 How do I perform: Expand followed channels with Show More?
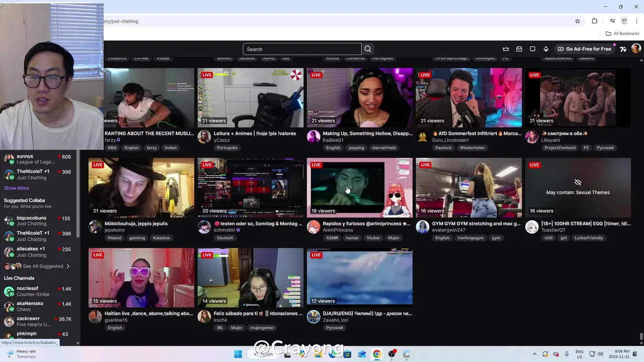click(17, 188)
